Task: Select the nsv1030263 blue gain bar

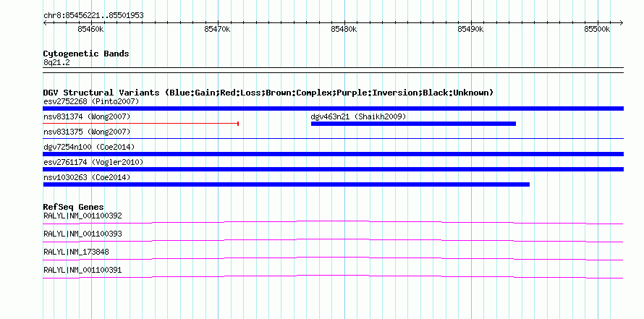Action: tap(287, 184)
